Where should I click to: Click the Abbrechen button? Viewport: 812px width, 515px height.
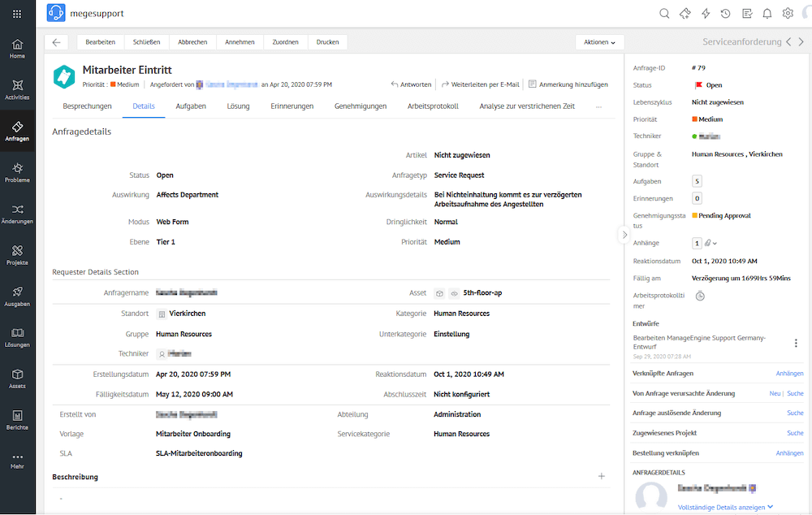pos(192,42)
